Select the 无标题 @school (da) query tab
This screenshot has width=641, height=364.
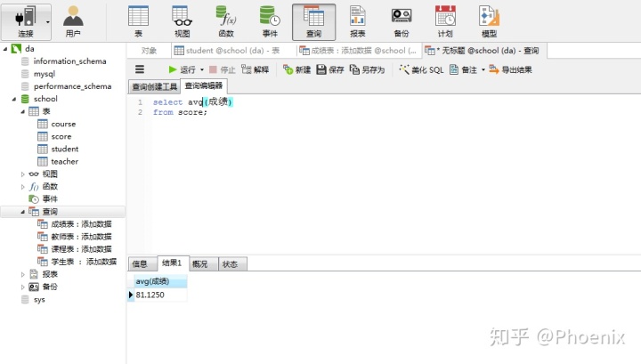(x=484, y=51)
